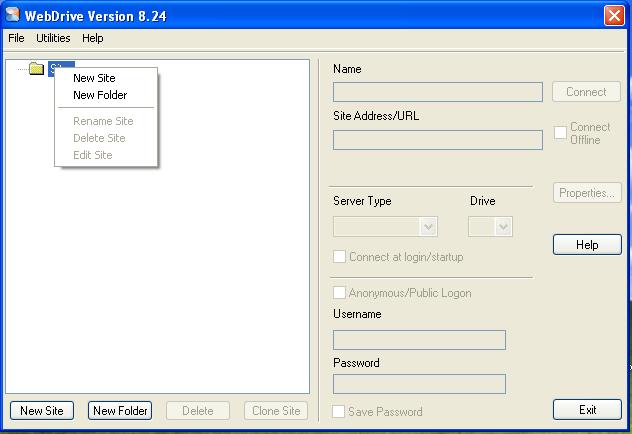Enable Connect at login/startup checkbox
The image size is (632, 434).
[339, 257]
